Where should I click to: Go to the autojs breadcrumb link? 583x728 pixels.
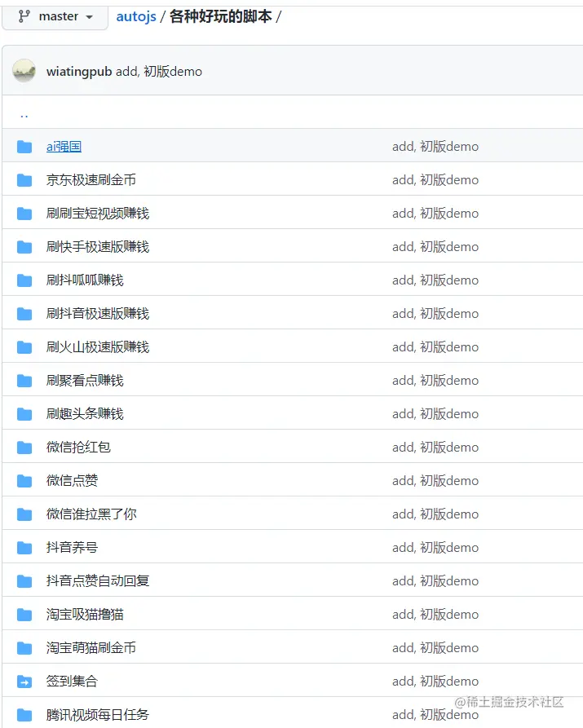(x=136, y=17)
